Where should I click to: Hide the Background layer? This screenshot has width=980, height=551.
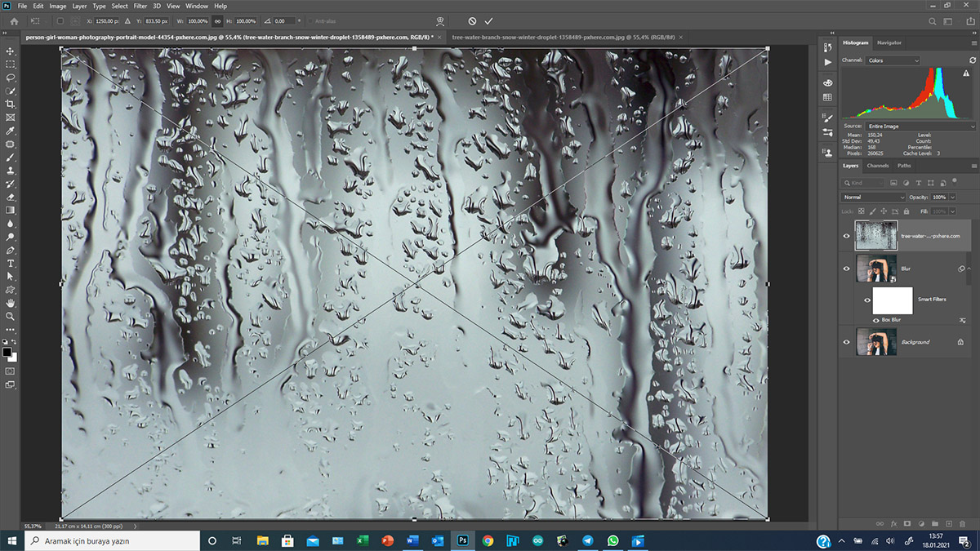[x=846, y=342]
